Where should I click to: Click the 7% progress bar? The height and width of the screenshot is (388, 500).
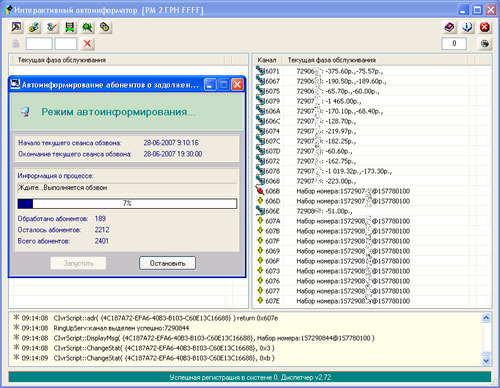[127, 203]
